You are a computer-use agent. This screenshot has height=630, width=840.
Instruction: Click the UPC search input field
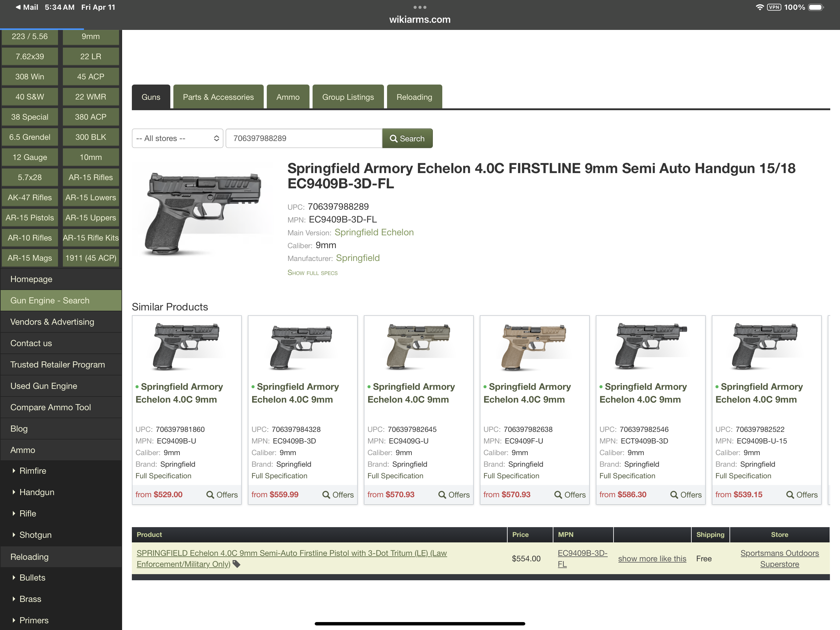tap(304, 138)
